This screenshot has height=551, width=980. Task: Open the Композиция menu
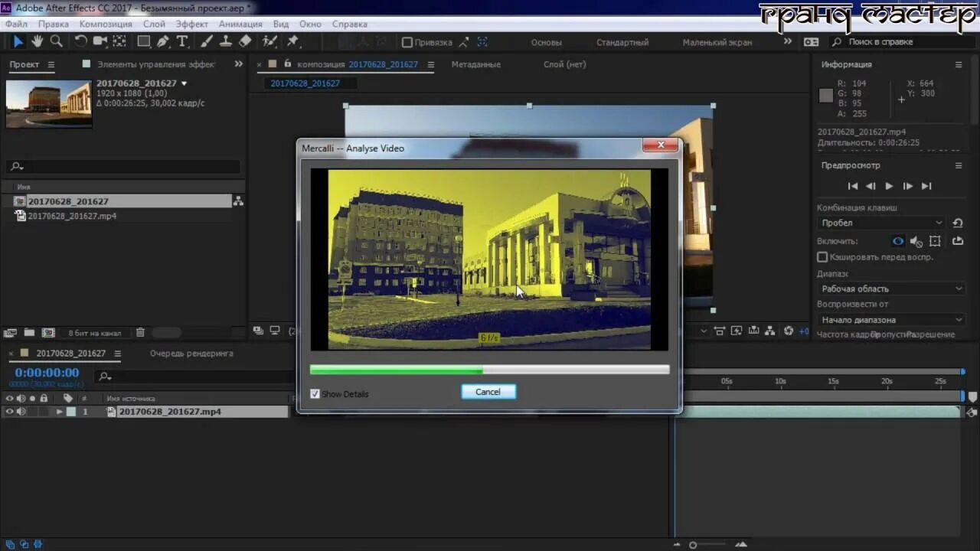point(106,24)
